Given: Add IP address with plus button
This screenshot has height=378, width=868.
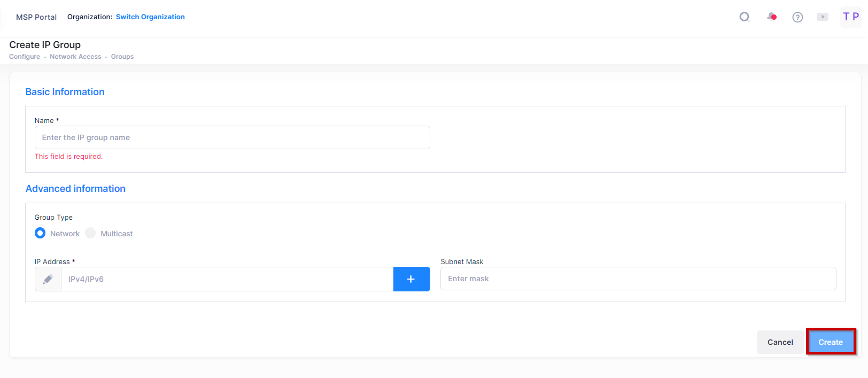Looking at the screenshot, I should [x=411, y=279].
